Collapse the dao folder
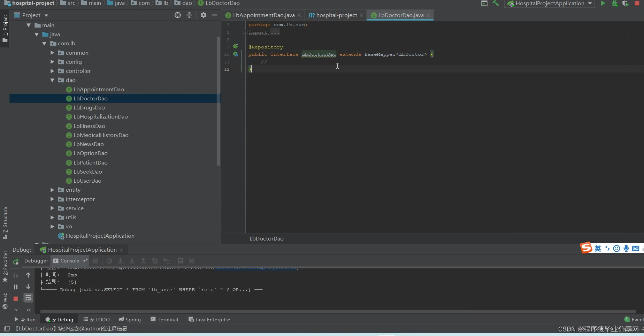 52,80
